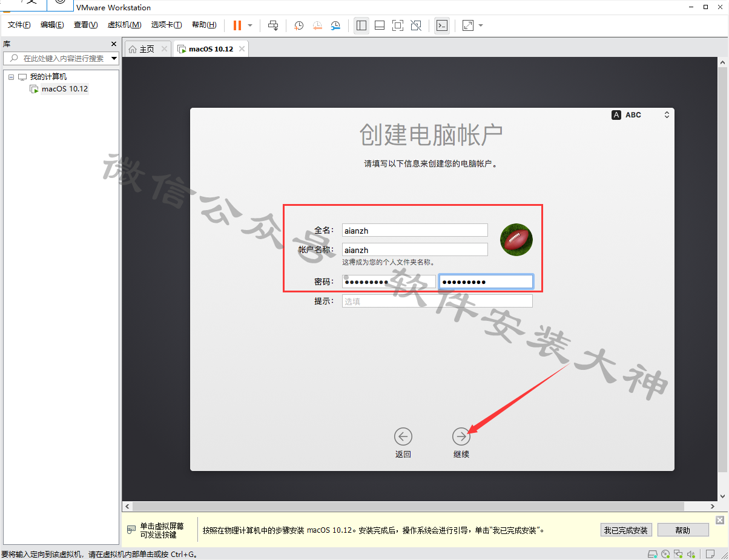Click the stretch guest display icon
The image size is (729, 560).
coord(468,25)
